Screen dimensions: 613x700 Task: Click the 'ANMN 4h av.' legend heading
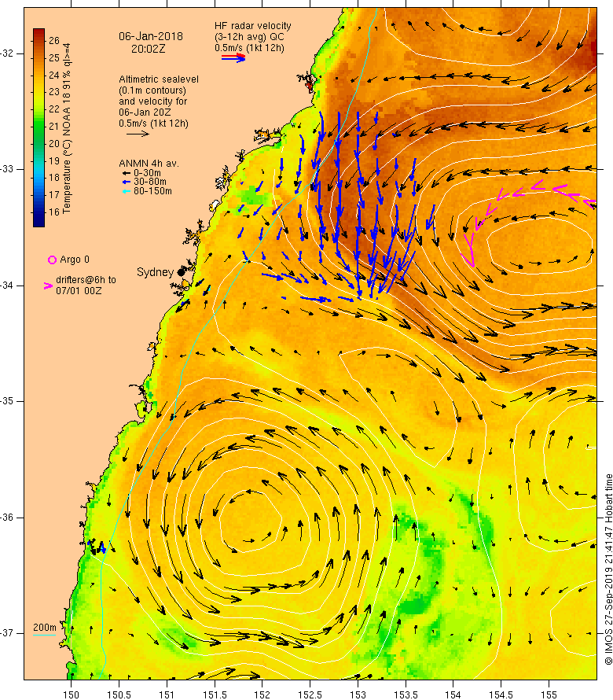149,164
